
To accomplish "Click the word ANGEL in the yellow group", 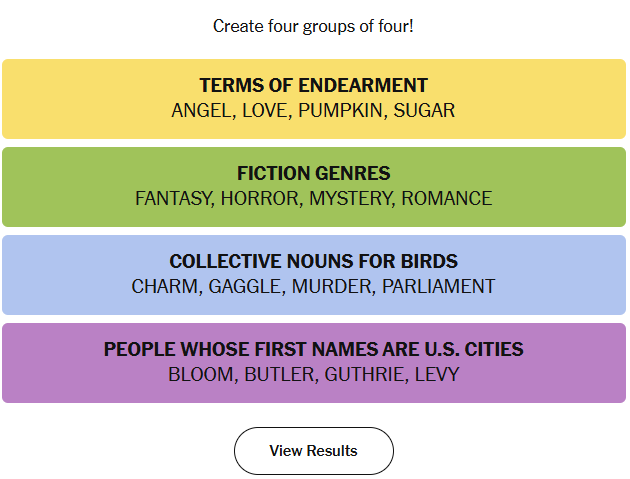I will [201, 111].
